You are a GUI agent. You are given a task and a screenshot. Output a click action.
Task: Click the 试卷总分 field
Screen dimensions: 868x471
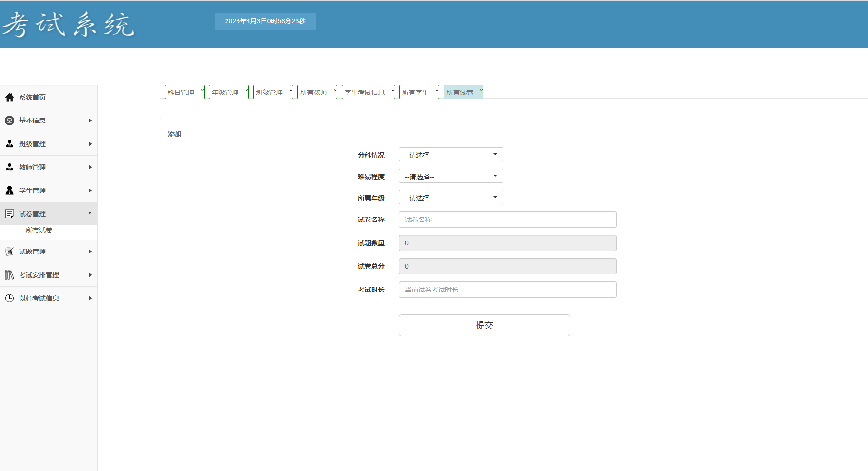508,266
